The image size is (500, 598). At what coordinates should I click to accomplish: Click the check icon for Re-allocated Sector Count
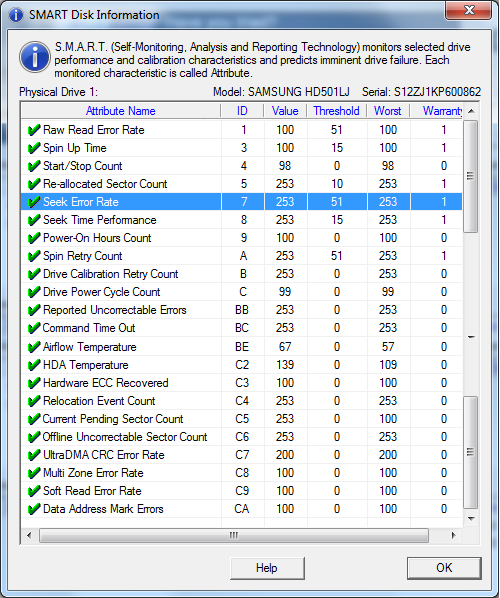point(34,184)
